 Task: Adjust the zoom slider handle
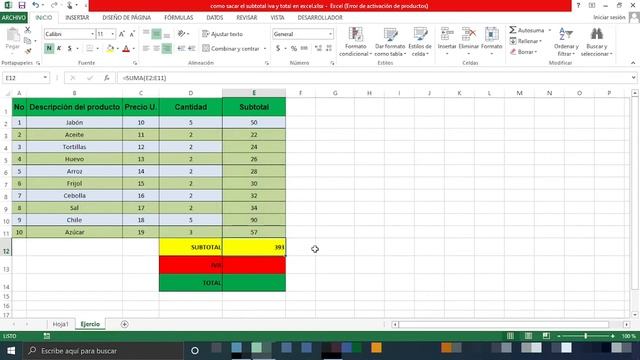tap(586, 336)
